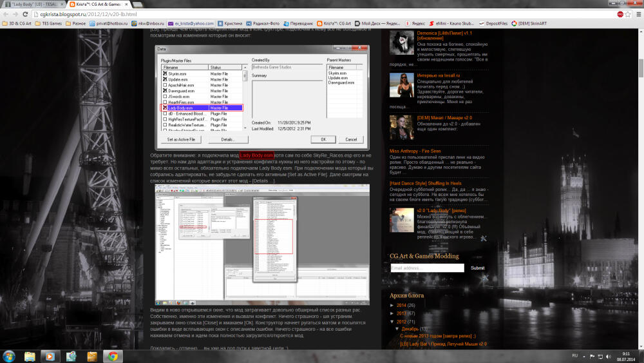
Task: Open v2.0 "Lady Body" [релиз] link
Action: [441, 210]
